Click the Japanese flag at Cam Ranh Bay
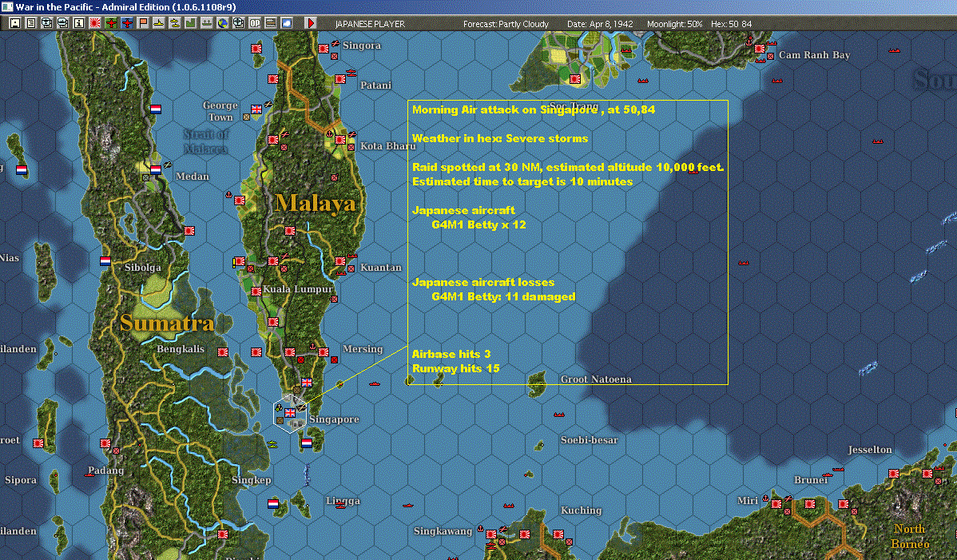Screen dimensions: 957x560 pyautogui.click(x=760, y=48)
